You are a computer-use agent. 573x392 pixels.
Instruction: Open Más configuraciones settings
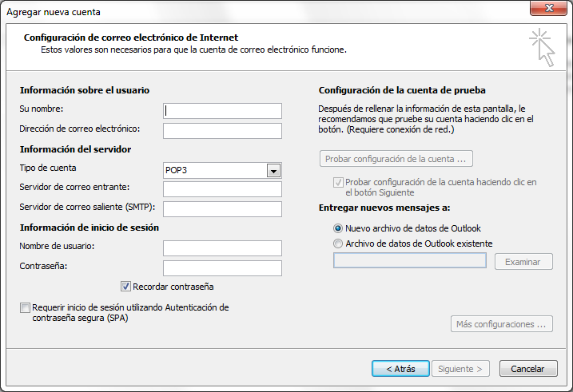[x=501, y=324]
